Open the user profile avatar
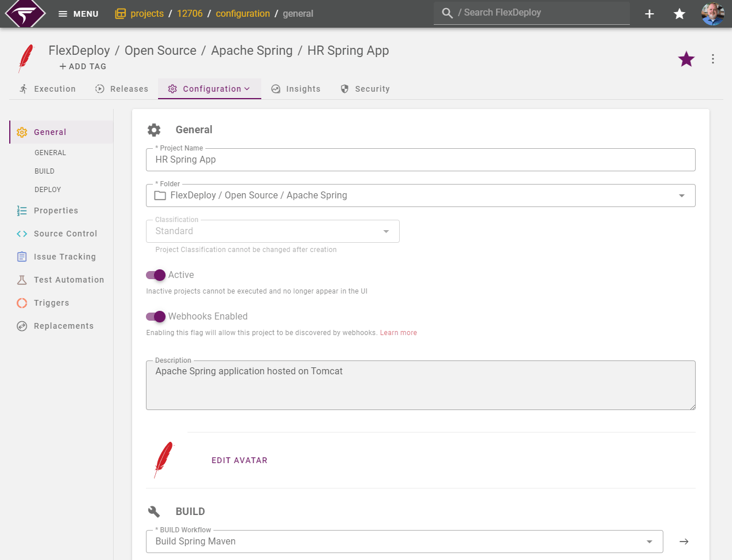 point(713,14)
